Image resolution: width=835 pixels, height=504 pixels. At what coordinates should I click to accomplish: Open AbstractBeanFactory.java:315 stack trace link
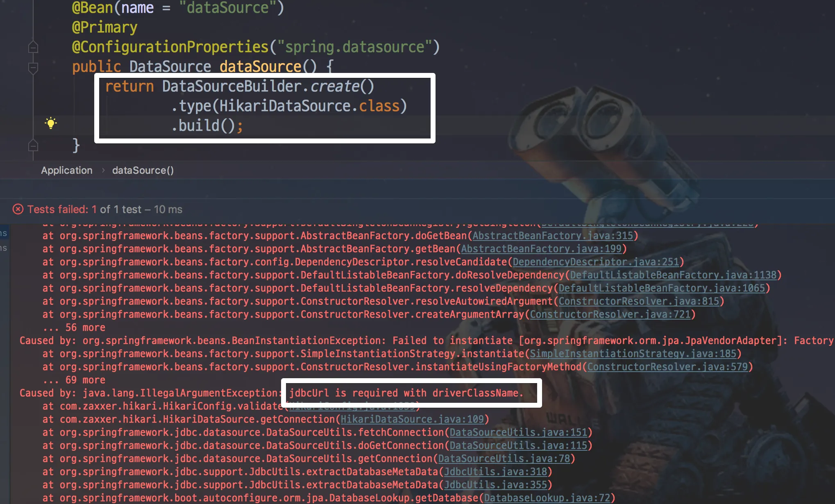pyautogui.click(x=553, y=236)
